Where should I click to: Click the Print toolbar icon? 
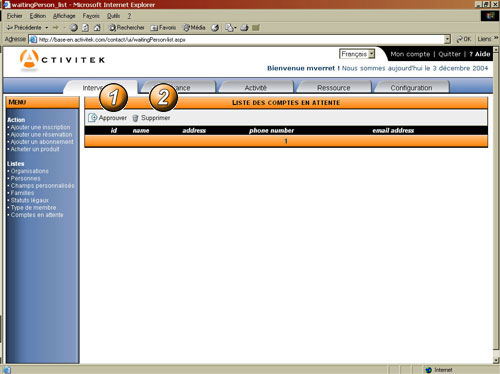tap(244, 28)
